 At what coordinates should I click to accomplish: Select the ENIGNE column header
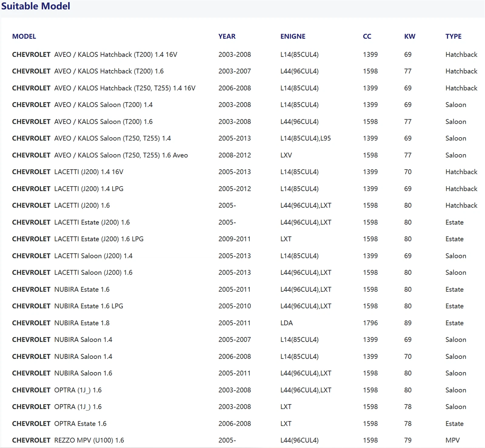[293, 36]
